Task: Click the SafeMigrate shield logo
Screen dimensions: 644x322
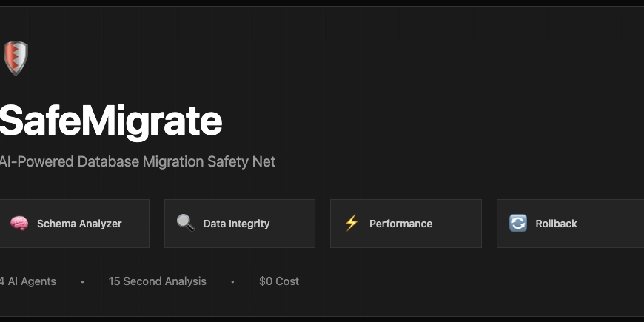Action: (x=16, y=58)
